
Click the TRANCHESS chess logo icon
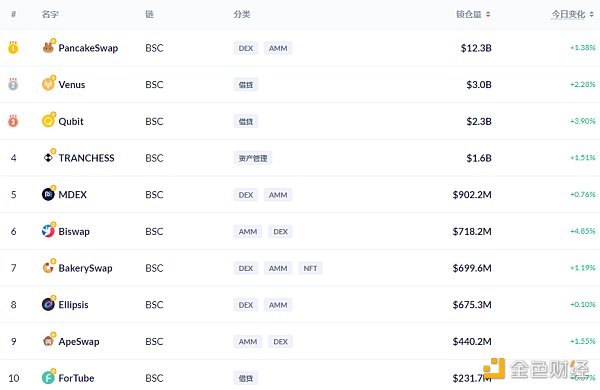tap(48, 158)
